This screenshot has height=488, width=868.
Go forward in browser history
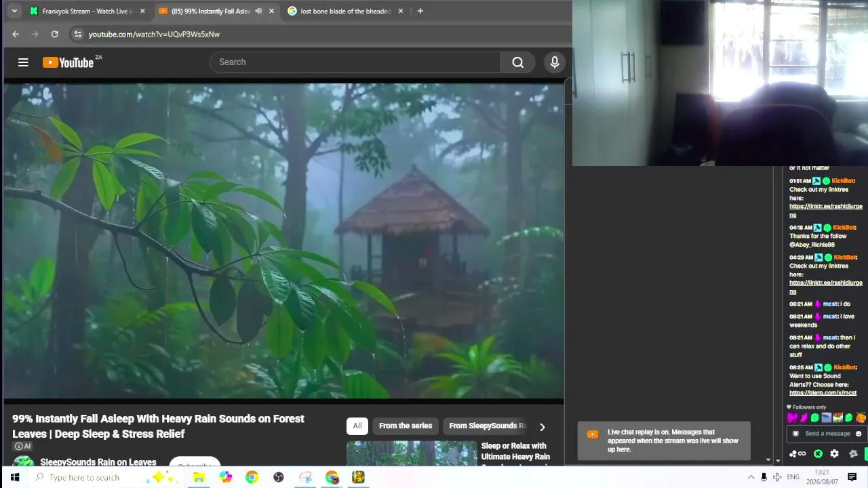pos(35,34)
